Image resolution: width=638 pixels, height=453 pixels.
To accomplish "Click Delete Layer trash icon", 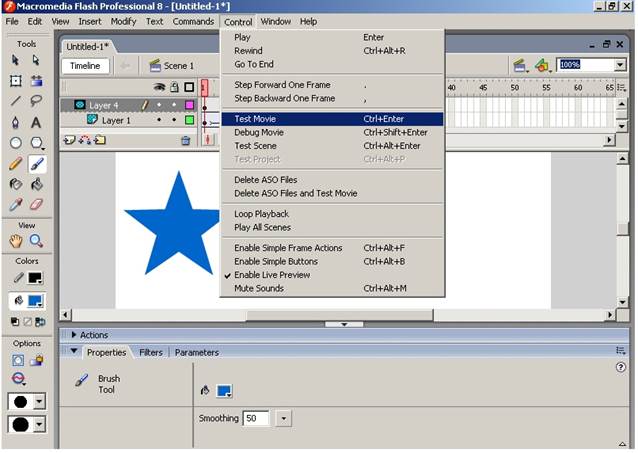I will point(186,141).
